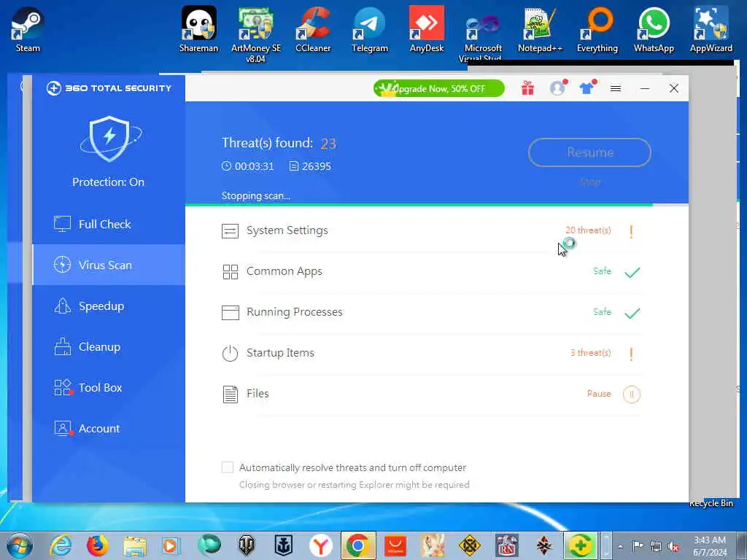The height and width of the screenshot is (560, 747).
Task: Go to the Cleanup section
Action: pyautogui.click(x=109, y=346)
